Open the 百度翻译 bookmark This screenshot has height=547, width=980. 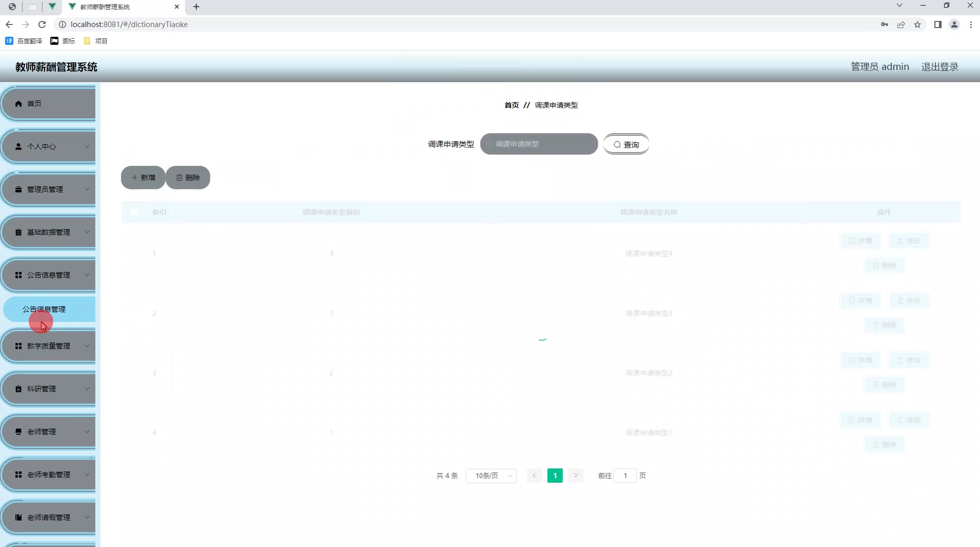23,41
